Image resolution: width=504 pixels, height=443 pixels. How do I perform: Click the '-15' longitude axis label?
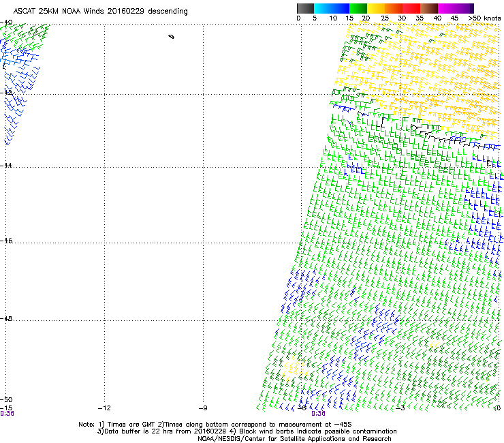[x=6, y=408]
